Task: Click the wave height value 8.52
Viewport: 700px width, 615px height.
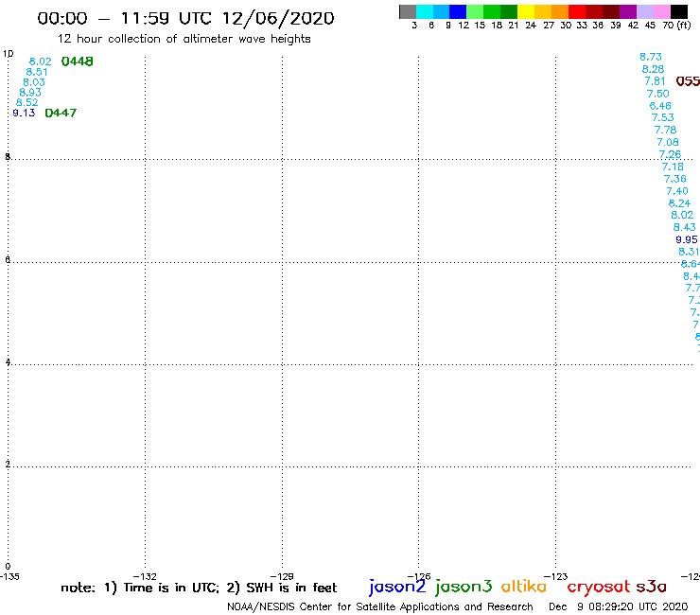Action: tap(27, 102)
